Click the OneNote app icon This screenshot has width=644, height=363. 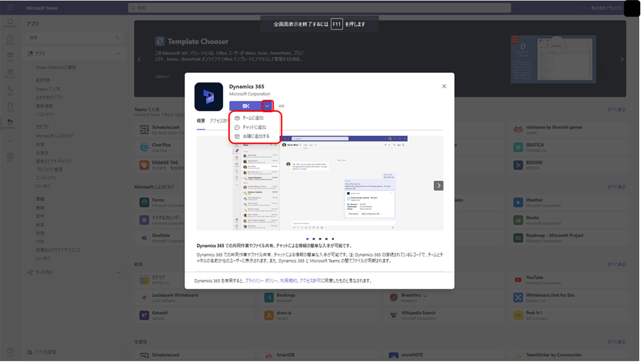(144, 238)
